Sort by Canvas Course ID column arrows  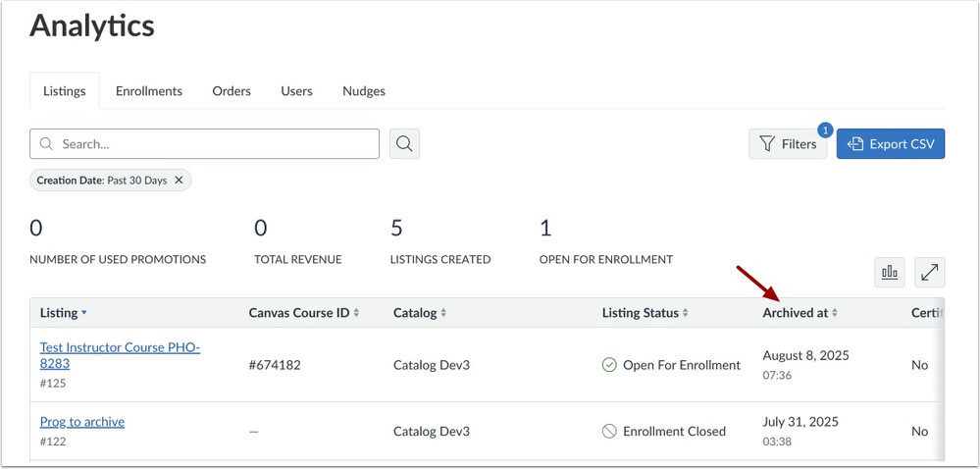tap(356, 313)
